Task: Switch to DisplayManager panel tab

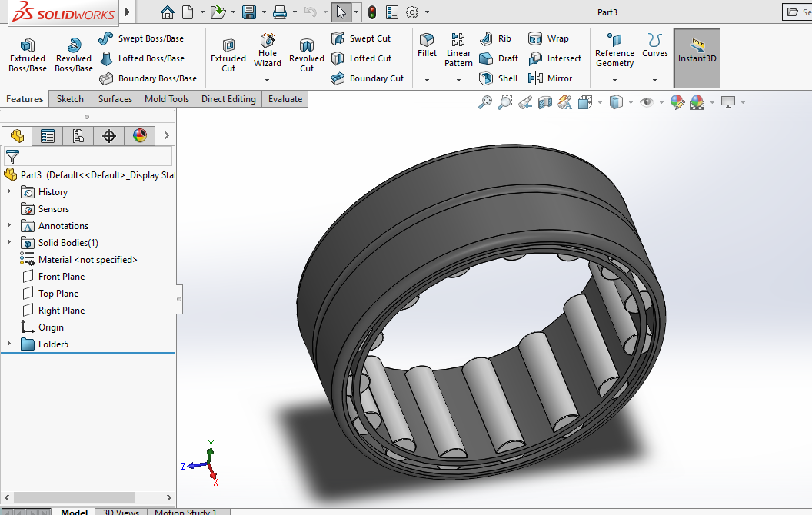Action: point(140,136)
